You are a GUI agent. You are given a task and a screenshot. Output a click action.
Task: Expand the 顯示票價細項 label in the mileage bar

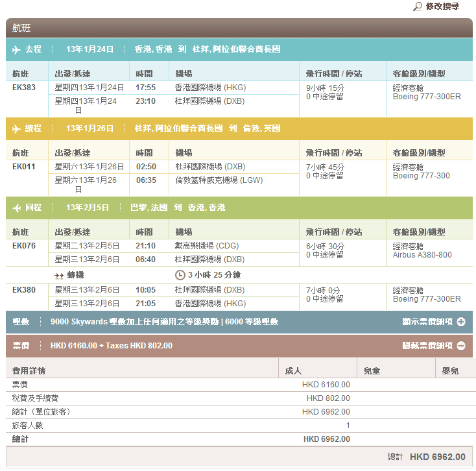(427, 322)
